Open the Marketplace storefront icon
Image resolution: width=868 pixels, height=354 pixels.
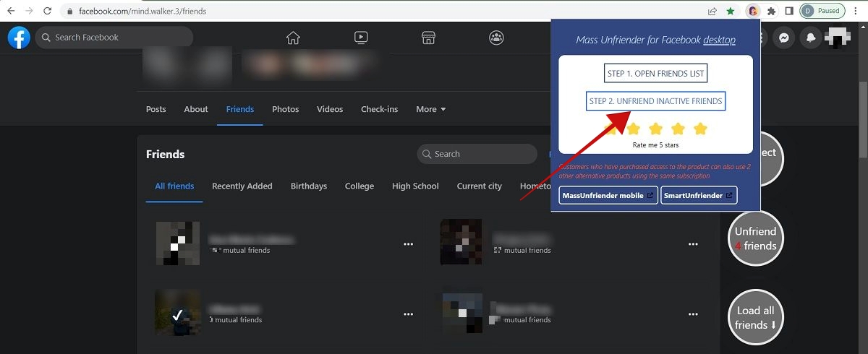[x=428, y=38]
